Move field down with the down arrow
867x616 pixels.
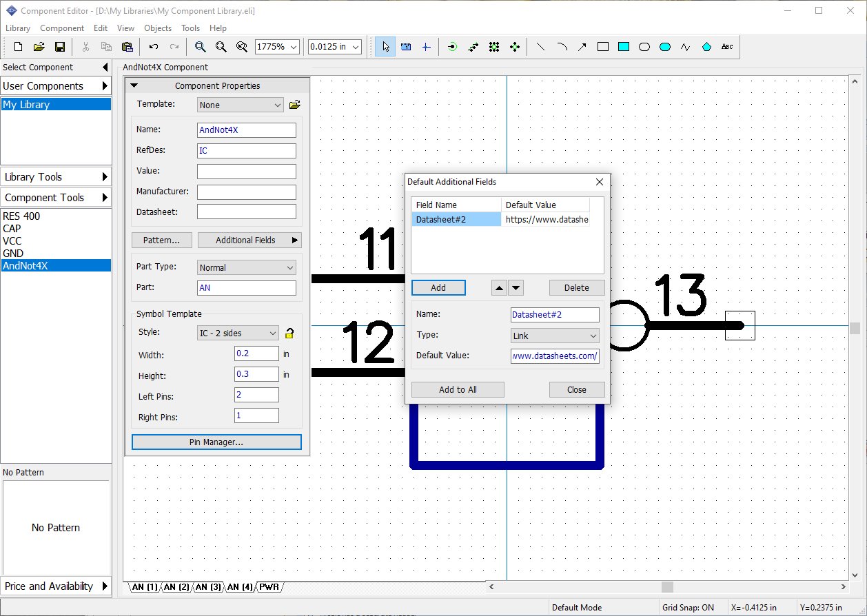pyautogui.click(x=516, y=287)
